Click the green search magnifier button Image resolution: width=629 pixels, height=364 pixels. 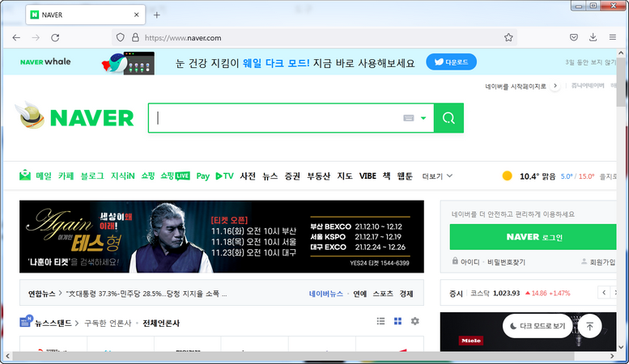[x=448, y=118]
